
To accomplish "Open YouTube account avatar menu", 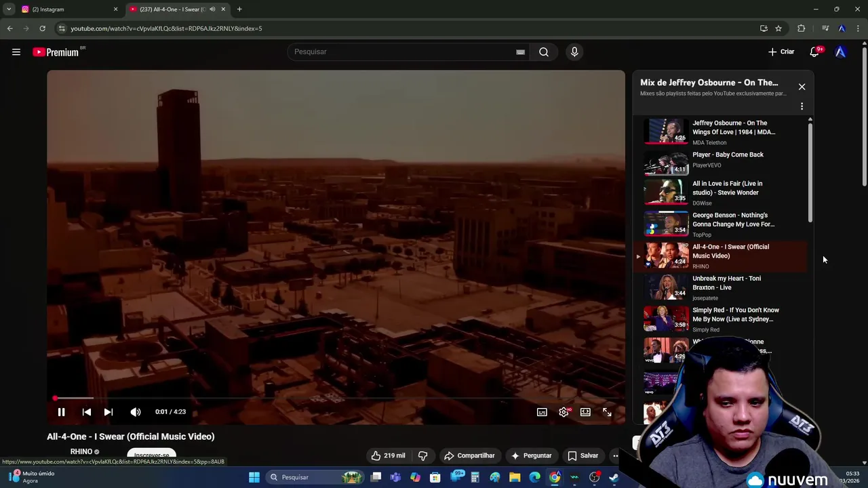I will pos(841,52).
